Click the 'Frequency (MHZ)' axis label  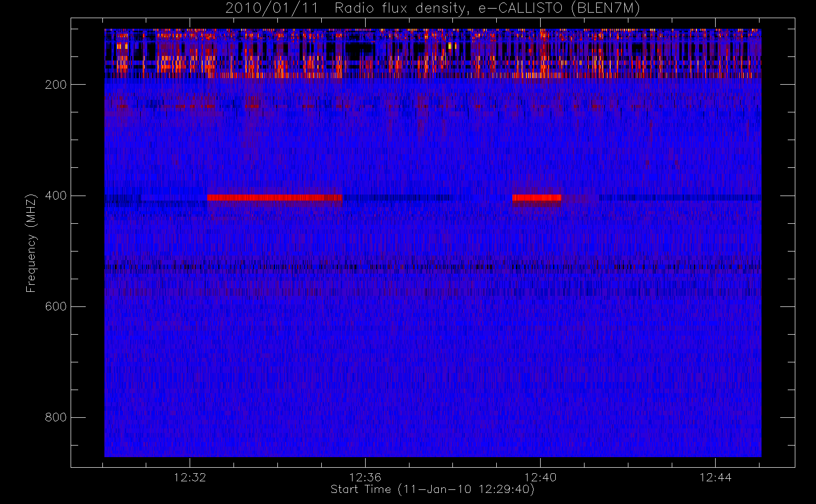tap(31, 243)
